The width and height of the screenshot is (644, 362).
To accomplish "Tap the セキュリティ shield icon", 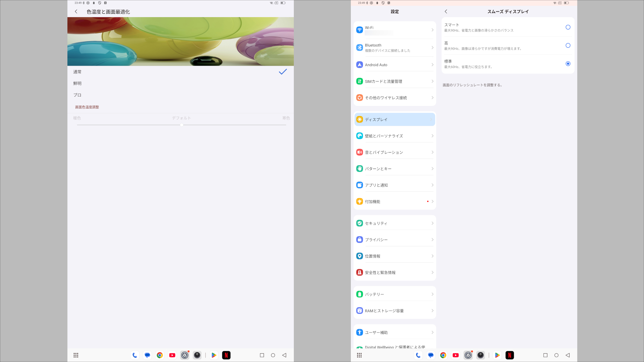I will pyautogui.click(x=360, y=223).
